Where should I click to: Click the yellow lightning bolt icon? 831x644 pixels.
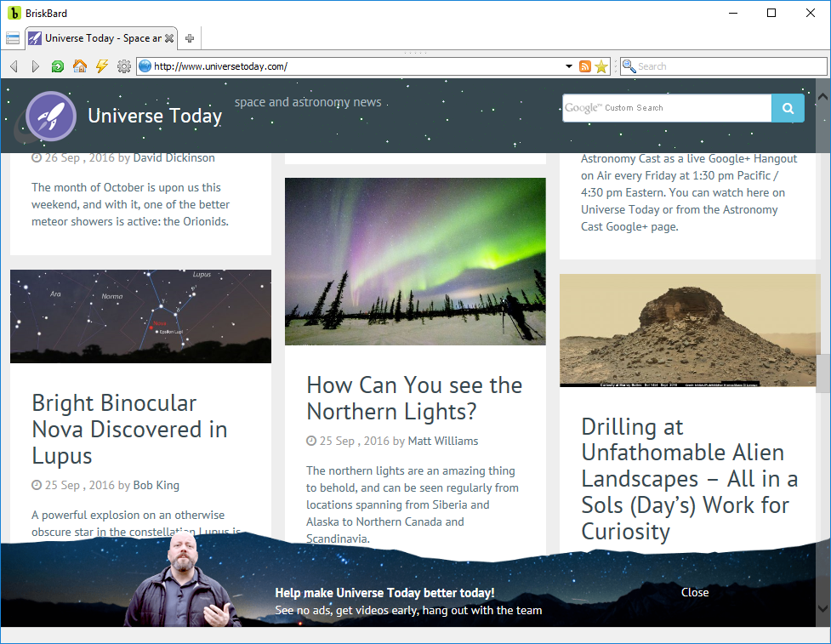click(x=102, y=66)
